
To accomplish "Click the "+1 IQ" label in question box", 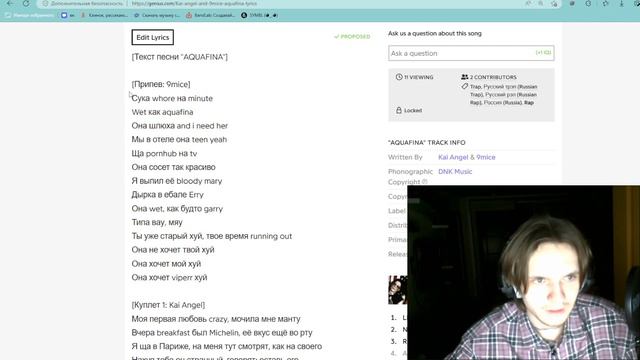I will tap(543, 53).
